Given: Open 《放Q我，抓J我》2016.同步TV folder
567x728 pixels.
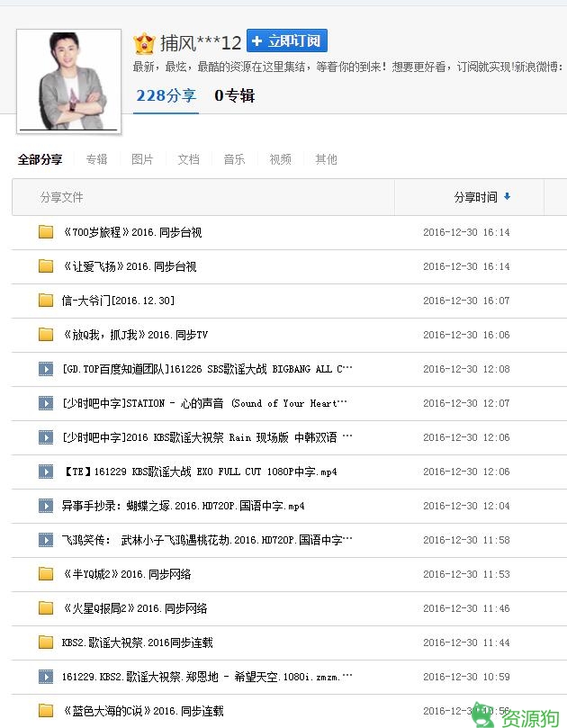Looking at the screenshot, I should click(136, 335).
